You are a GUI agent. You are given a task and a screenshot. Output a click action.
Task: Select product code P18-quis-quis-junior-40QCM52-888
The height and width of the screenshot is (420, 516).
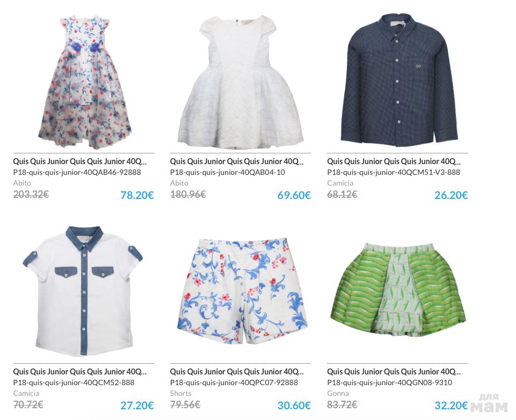tap(74, 382)
